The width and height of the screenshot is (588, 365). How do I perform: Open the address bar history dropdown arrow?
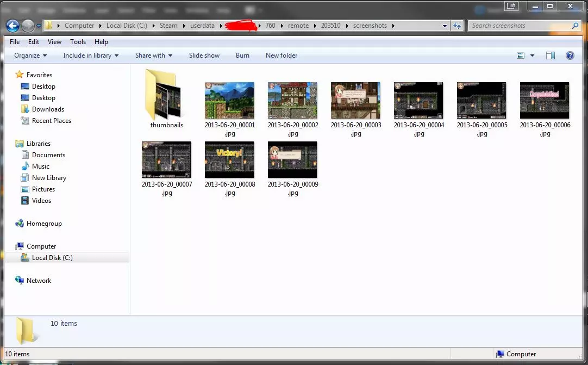[445, 26]
